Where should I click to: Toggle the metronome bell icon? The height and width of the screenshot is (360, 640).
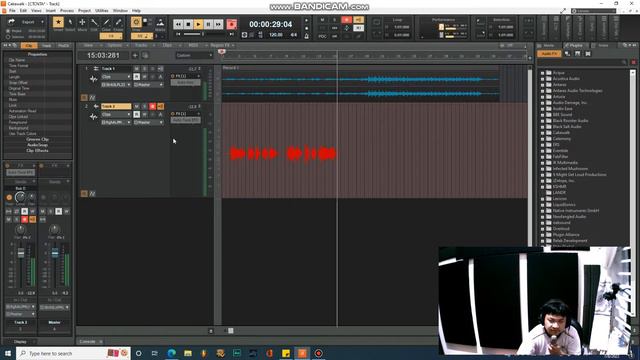pyautogui.click(x=307, y=36)
